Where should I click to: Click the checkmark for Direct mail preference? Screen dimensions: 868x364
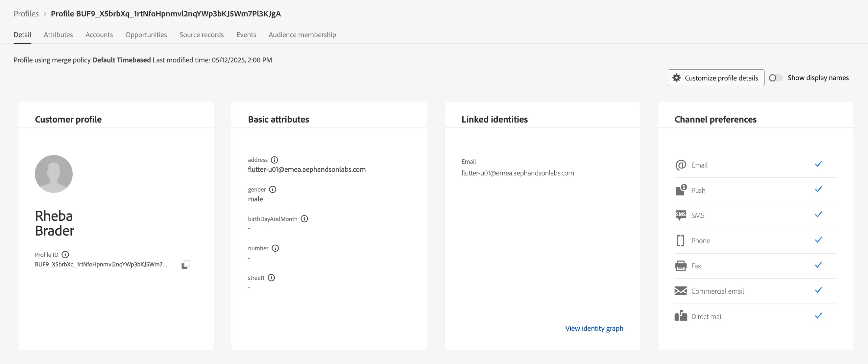pos(818,315)
